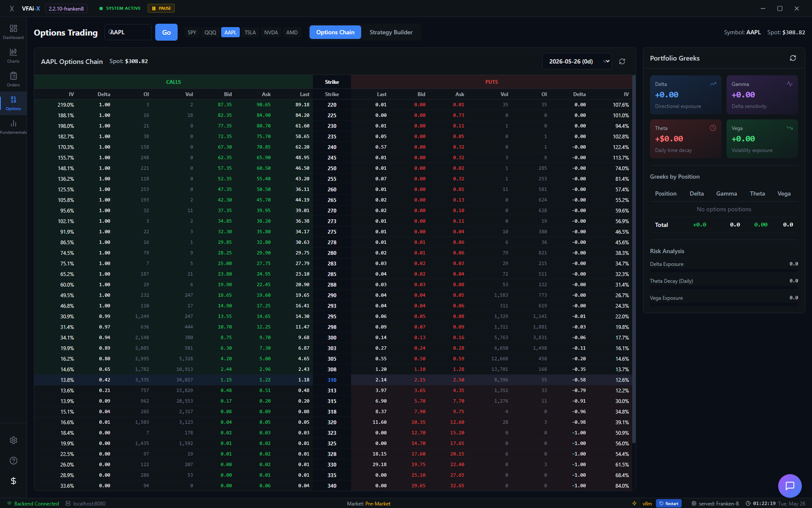The height and width of the screenshot is (508, 812).
Task: Click the options chain vertical scrollbar
Action: (x=634, y=259)
